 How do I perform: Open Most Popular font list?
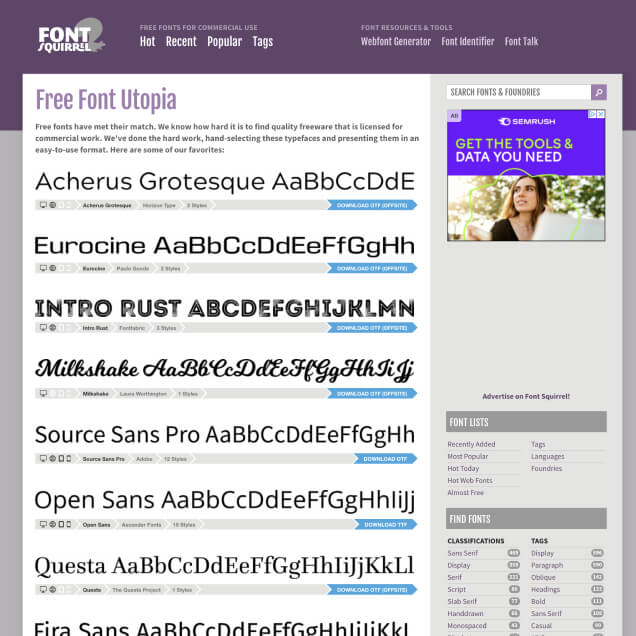(x=468, y=456)
